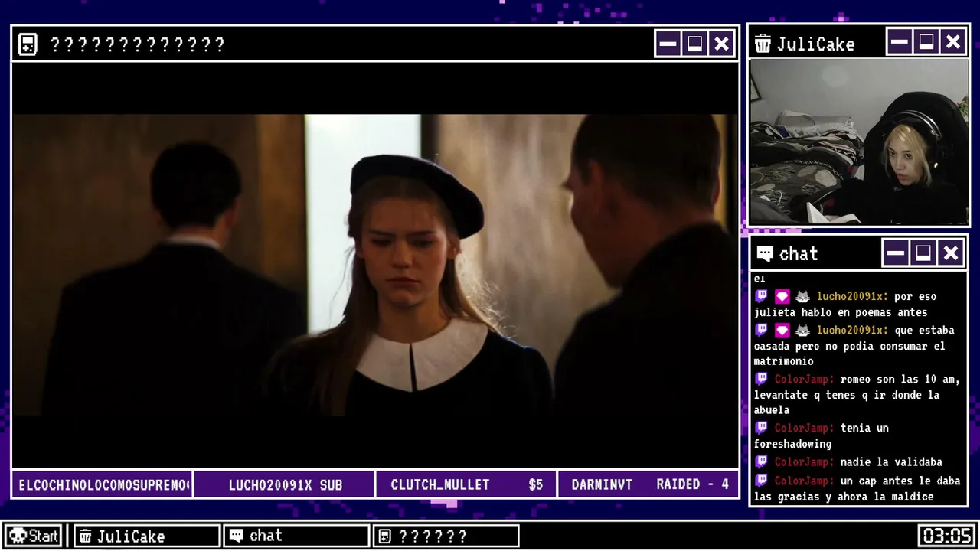The height and width of the screenshot is (551, 980).
Task: Click the handheld console icon in the ????????????? window title
Action: 28,44
